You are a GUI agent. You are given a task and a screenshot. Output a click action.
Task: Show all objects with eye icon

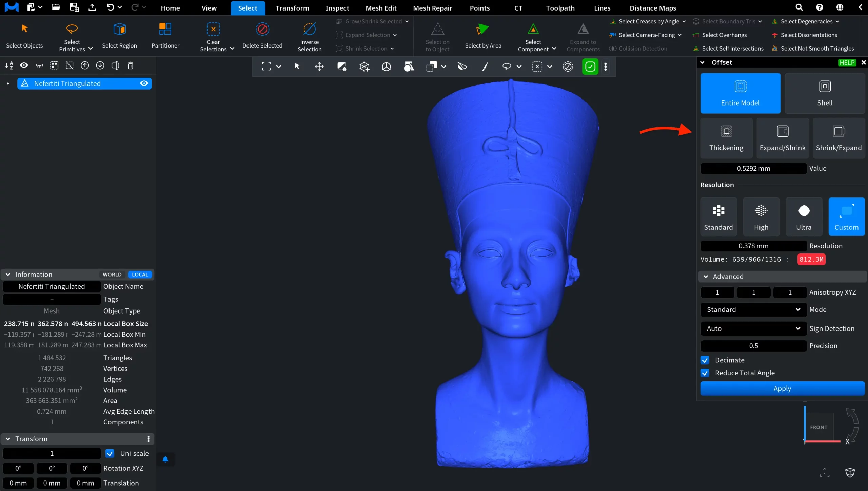[24, 65]
